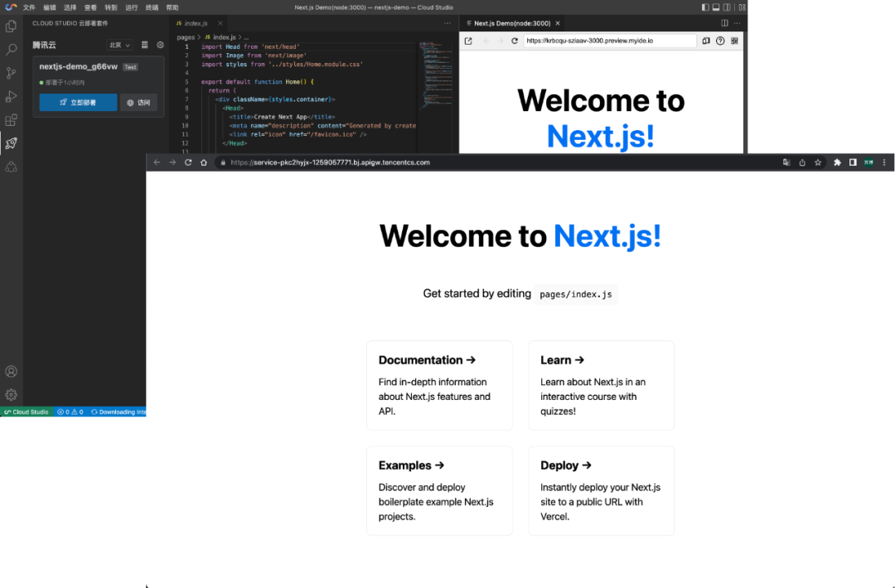
Task: Select the rocket deploy kit icon
Action: [11, 143]
